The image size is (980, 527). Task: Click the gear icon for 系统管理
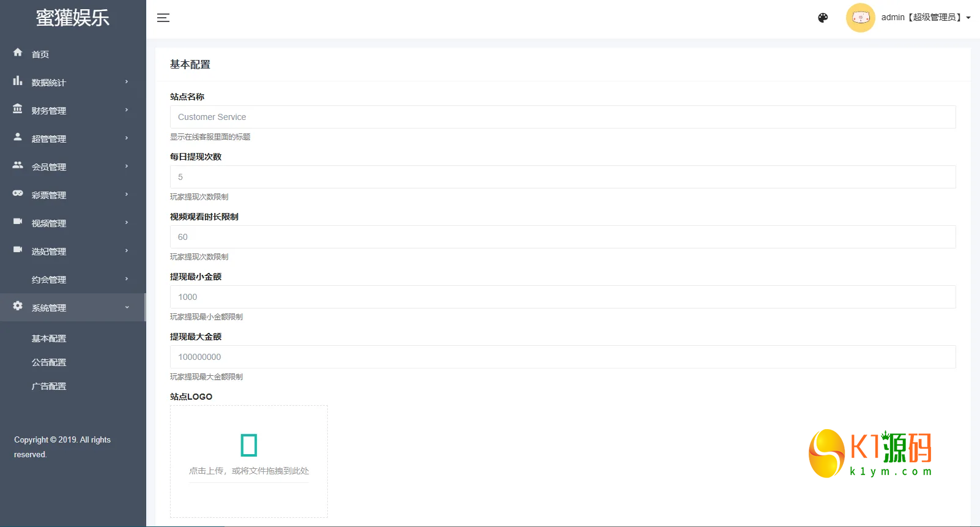point(18,305)
